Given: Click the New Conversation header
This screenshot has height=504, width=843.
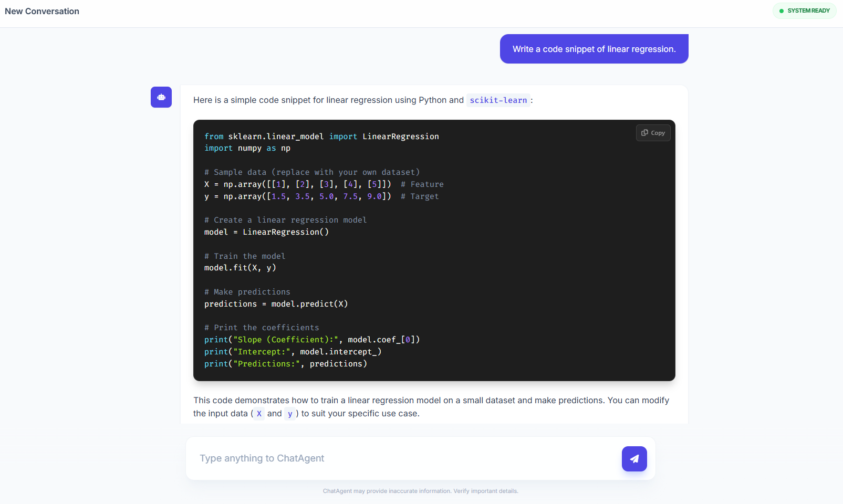Looking at the screenshot, I should (41, 11).
